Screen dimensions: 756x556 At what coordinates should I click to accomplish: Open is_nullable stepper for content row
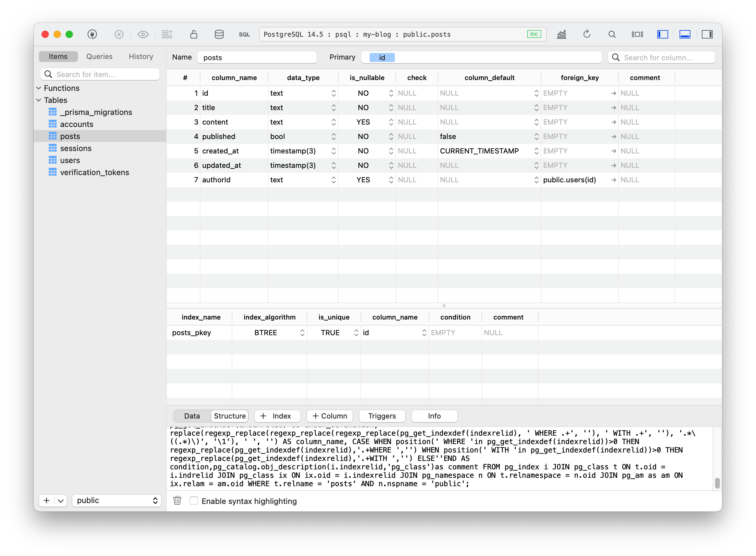click(391, 122)
